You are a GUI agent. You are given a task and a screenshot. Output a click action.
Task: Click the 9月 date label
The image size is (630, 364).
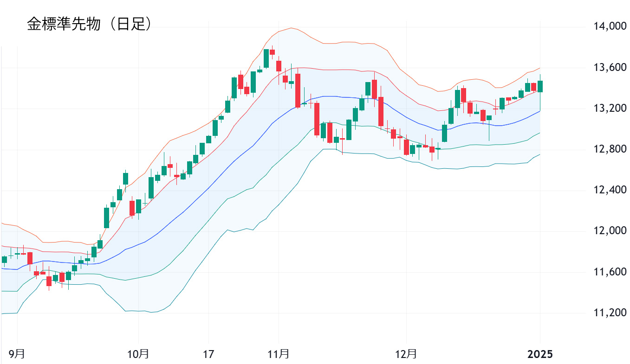pyautogui.click(x=17, y=354)
